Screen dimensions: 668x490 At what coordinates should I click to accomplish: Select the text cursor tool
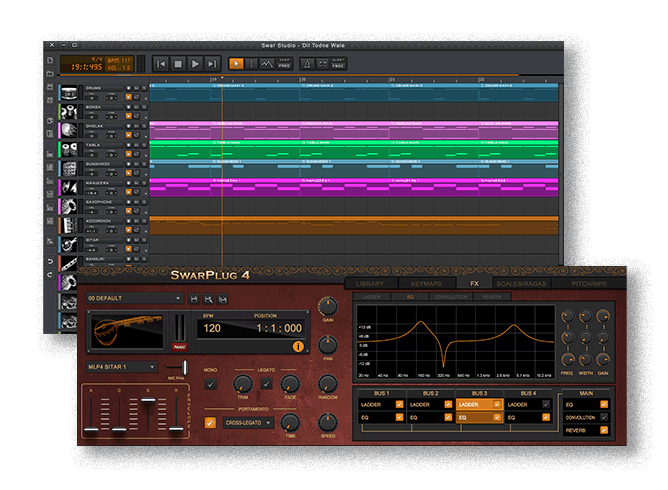tap(251, 64)
